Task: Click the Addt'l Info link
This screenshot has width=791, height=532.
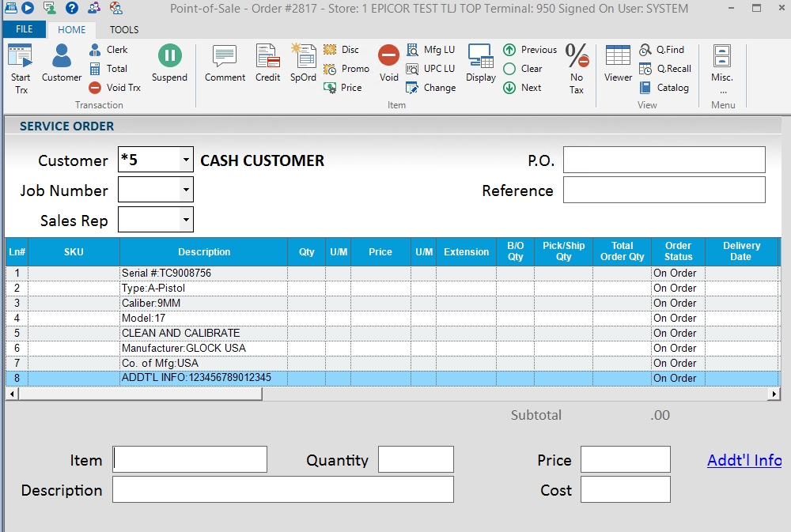Action: coord(744,460)
